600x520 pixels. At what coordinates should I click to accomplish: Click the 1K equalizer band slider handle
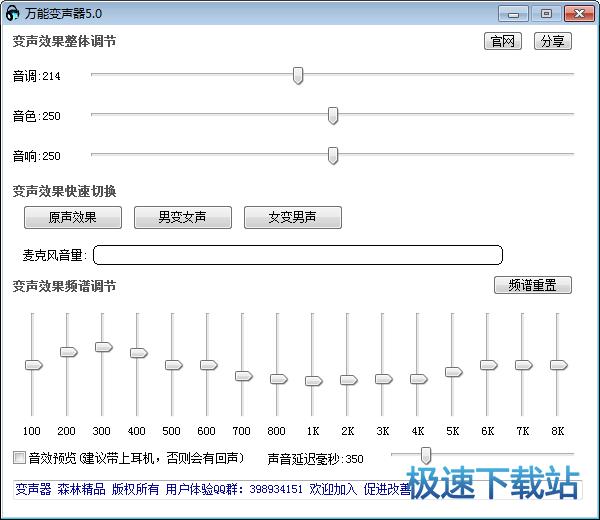[x=313, y=381]
